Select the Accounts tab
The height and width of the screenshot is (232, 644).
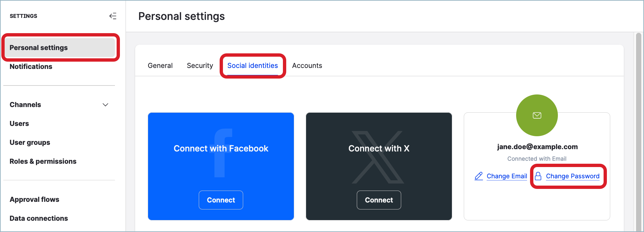click(307, 65)
